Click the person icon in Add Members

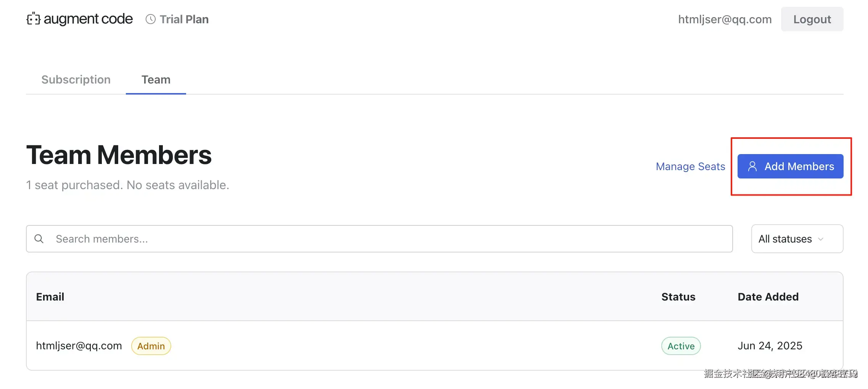click(752, 166)
